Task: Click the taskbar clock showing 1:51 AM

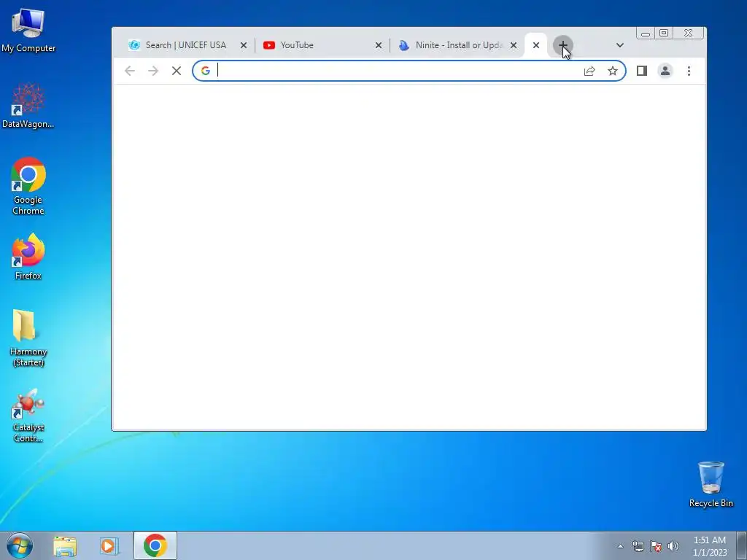Action: point(709,546)
